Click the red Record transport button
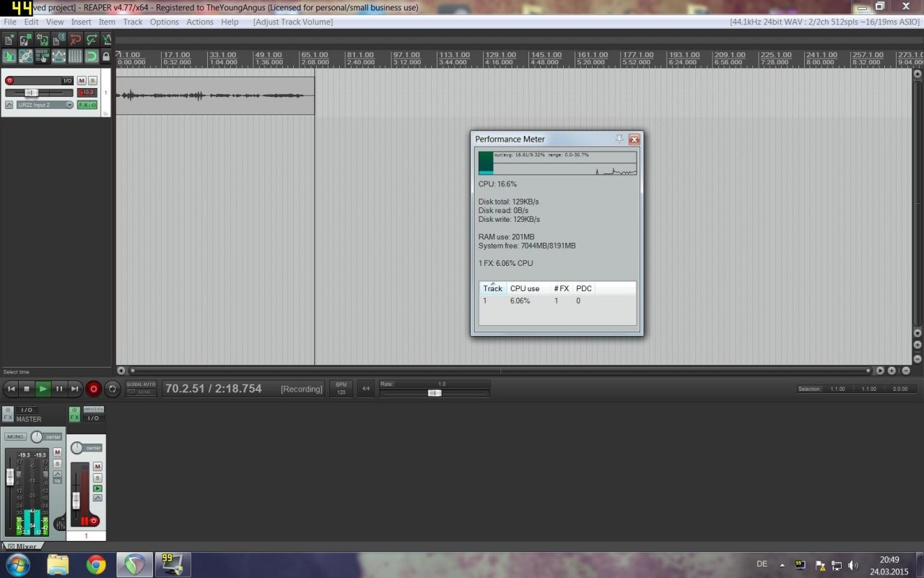 tap(93, 389)
